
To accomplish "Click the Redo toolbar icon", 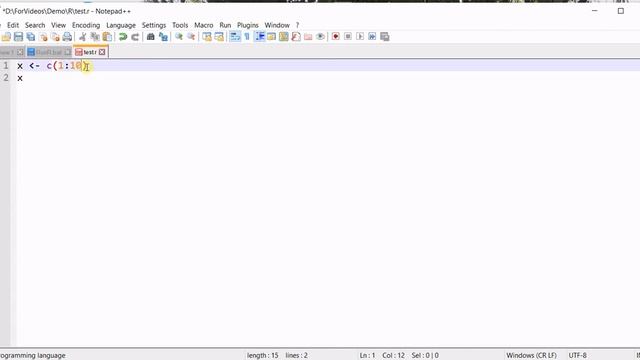I will 135,37.
